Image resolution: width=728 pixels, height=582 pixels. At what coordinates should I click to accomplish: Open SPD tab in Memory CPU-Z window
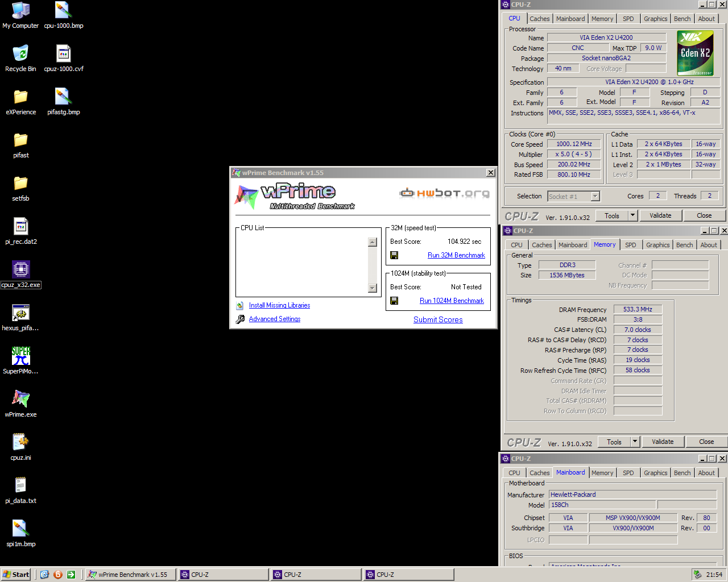point(630,245)
